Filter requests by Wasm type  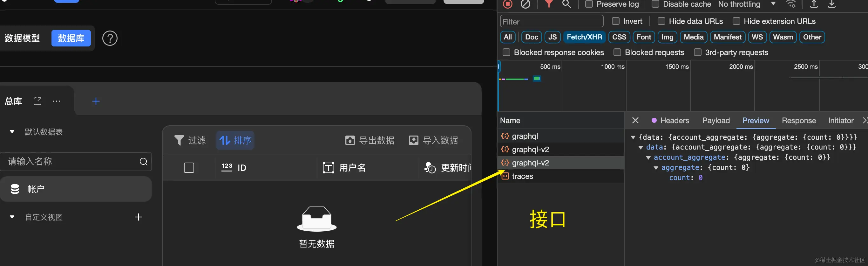point(783,37)
